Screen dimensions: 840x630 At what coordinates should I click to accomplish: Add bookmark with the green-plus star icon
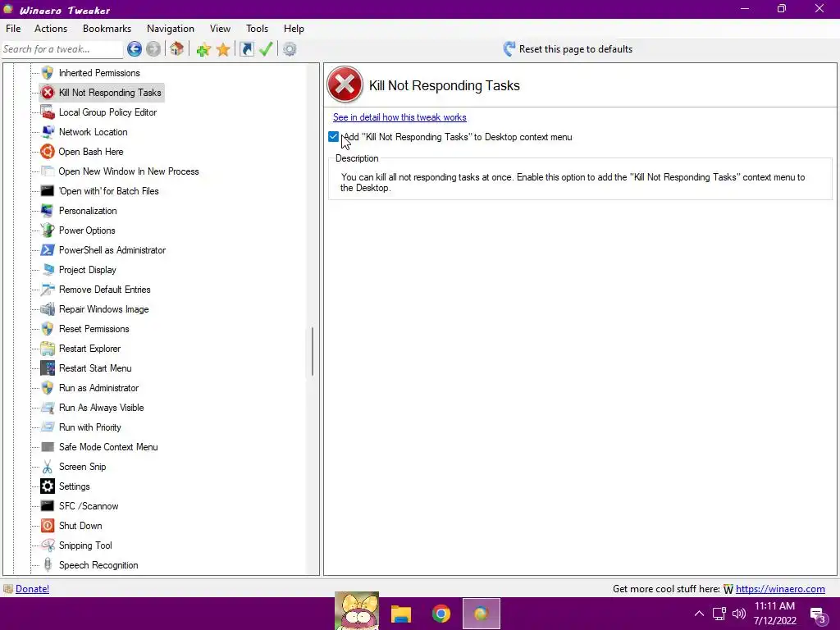203,49
